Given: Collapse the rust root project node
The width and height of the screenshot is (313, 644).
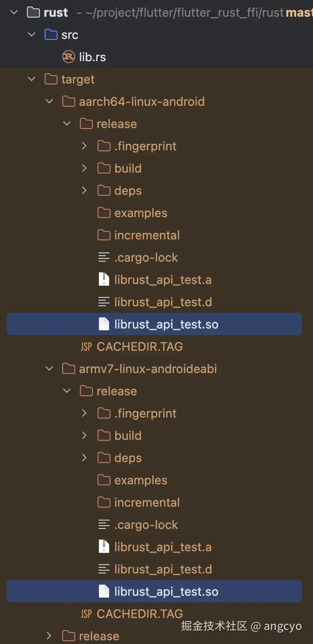Looking at the screenshot, I should (x=14, y=13).
